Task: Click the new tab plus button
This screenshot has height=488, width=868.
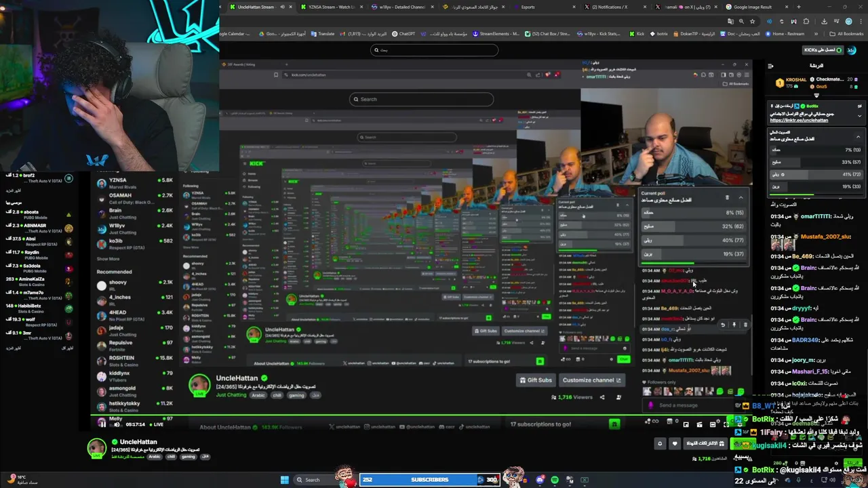Action: coord(798,7)
